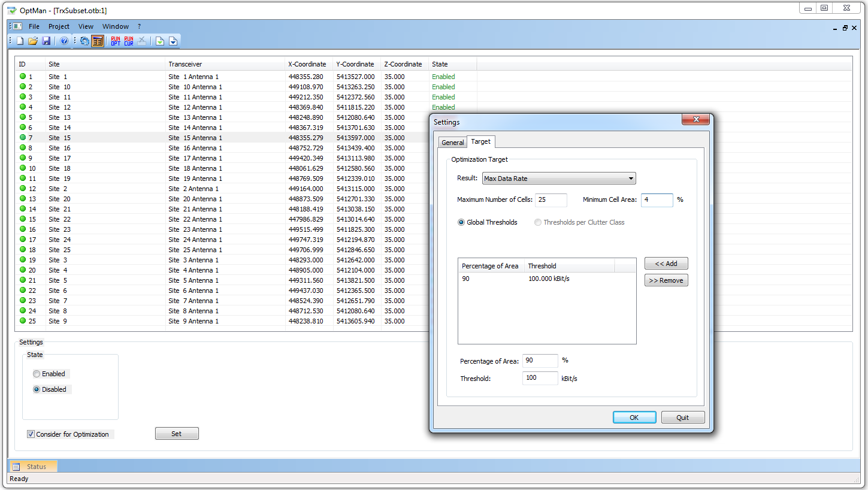Toggle Consider for Optimization checkbox
The height and width of the screenshot is (490, 868).
point(31,434)
